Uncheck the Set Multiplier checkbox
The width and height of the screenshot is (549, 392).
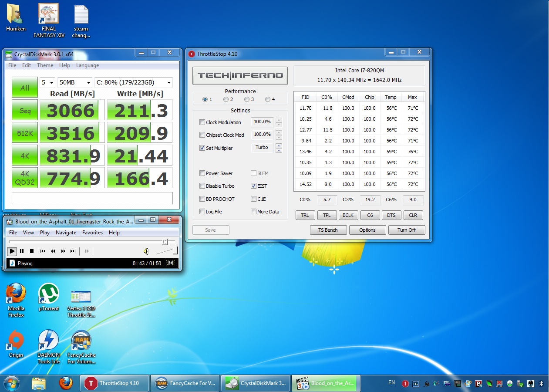pos(202,148)
